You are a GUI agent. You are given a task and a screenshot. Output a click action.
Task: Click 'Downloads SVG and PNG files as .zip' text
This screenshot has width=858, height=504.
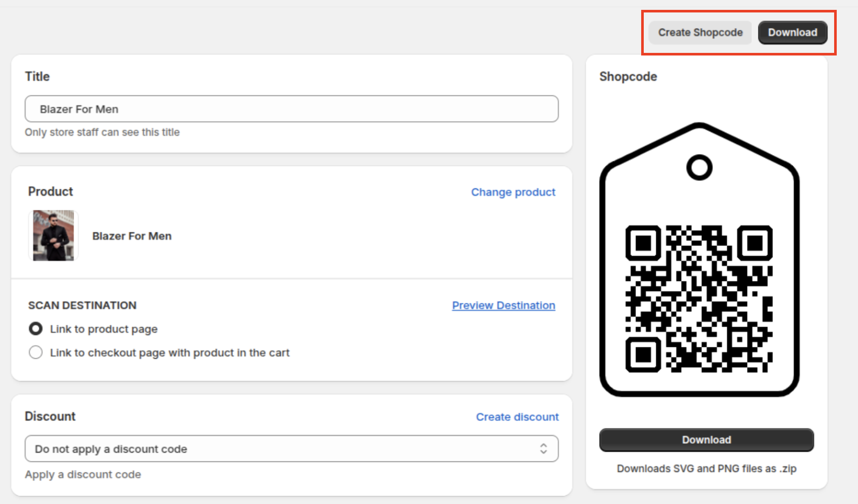point(706,469)
